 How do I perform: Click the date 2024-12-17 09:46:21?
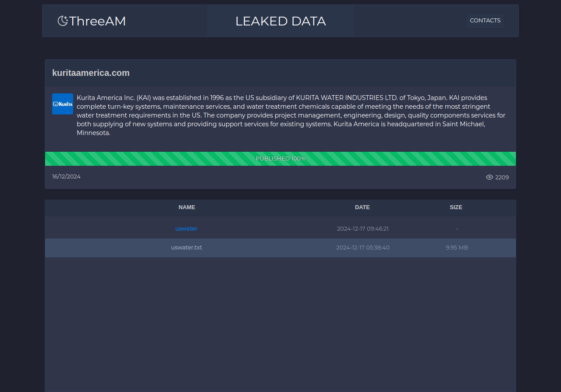click(363, 228)
